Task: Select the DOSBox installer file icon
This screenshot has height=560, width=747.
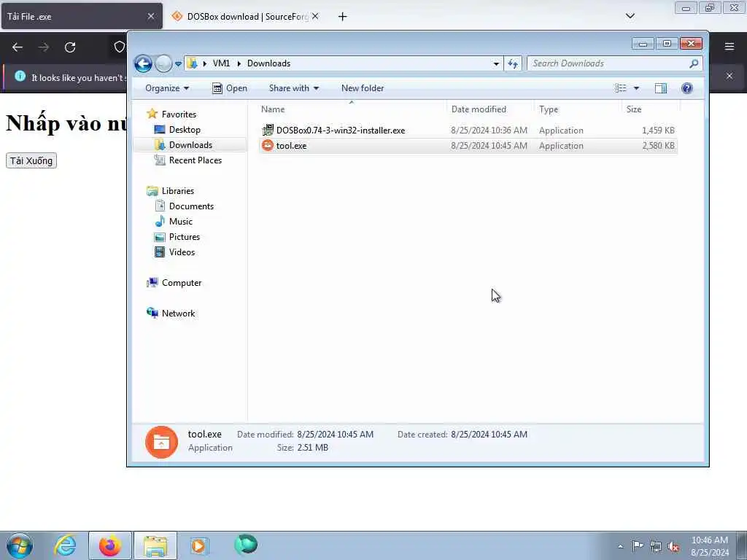Action: pyautogui.click(x=268, y=130)
